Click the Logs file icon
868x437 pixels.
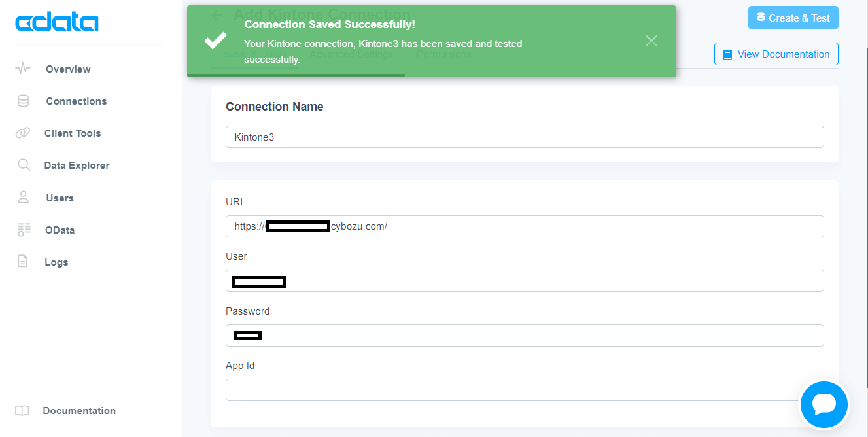tap(23, 262)
